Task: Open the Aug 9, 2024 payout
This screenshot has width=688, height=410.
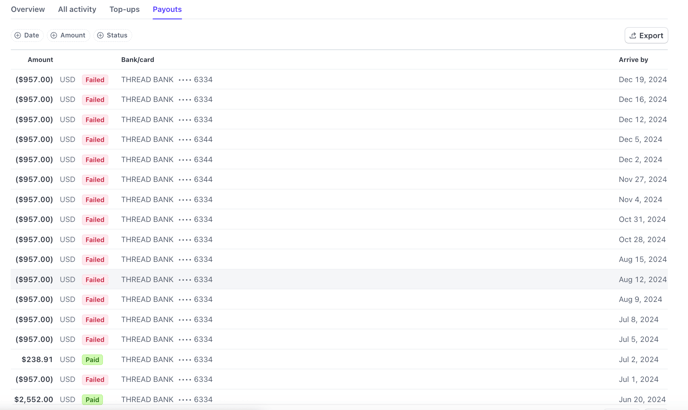Action: [x=339, y=299]
